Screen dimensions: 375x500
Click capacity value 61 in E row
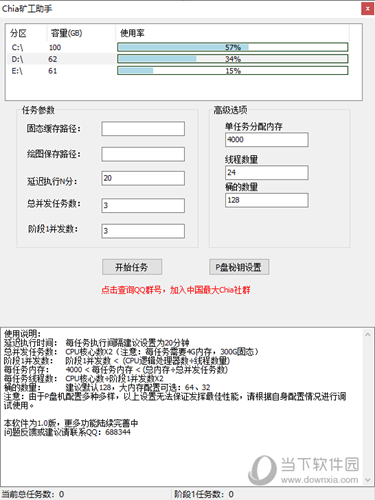click(53, 71)
